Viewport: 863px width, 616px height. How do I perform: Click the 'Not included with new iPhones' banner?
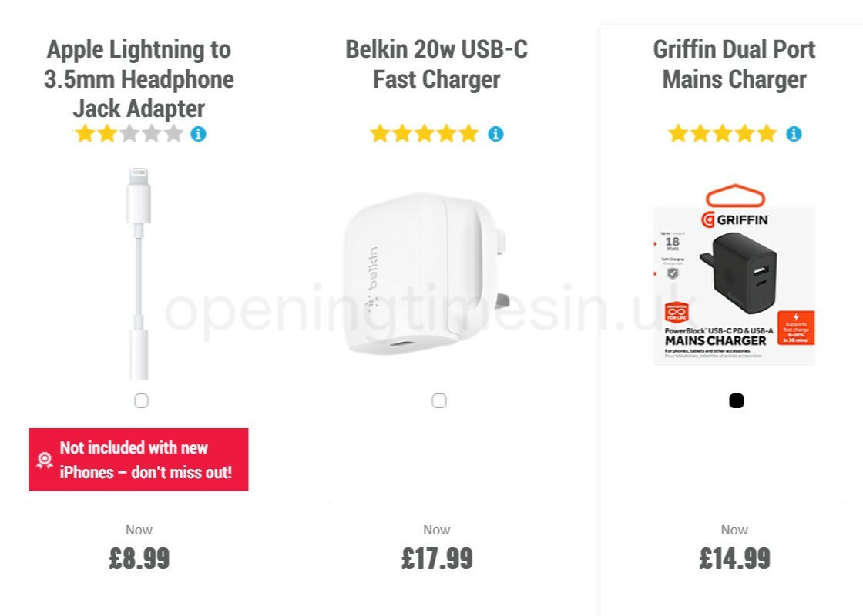pyautogui.click(x=139, y=460)
